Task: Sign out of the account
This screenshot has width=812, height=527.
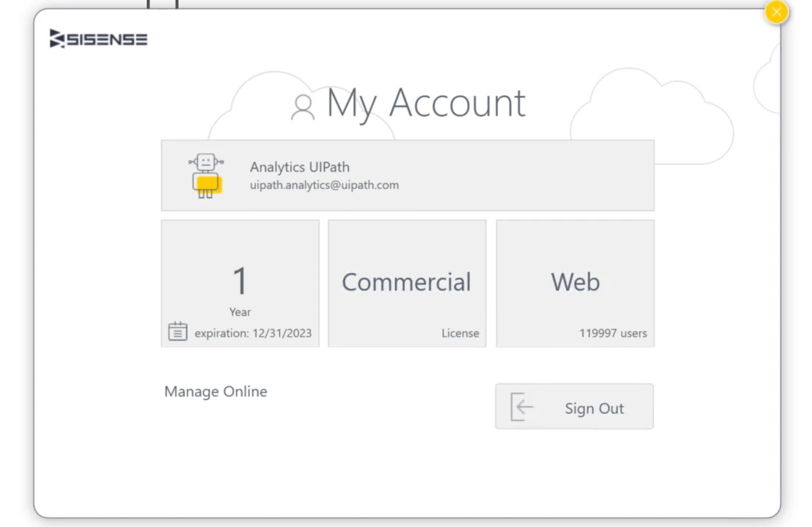Action: pyautogui.click(x=574, y=406)
